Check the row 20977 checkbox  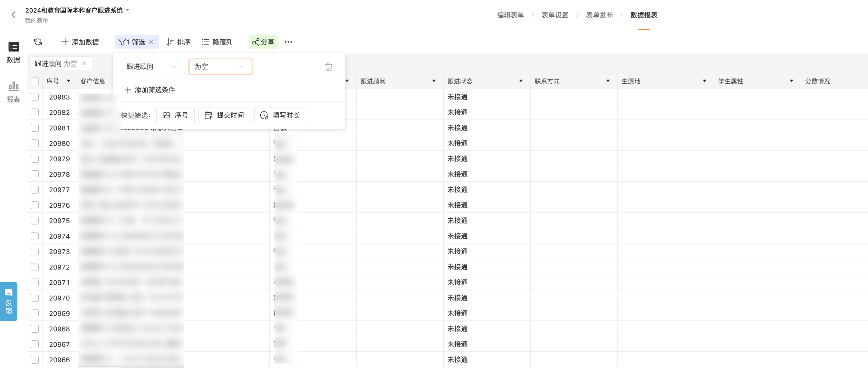35,190
